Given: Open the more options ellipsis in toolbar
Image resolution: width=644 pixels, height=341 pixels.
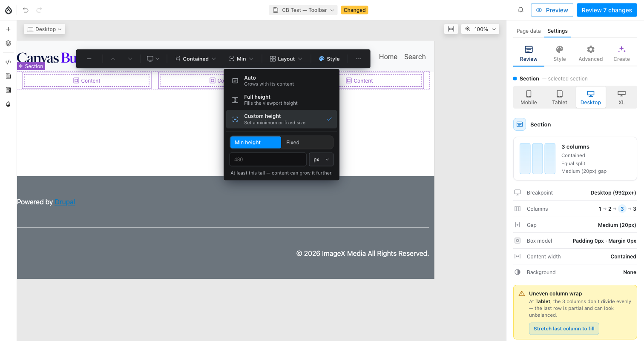Looking at the screenshot, I should coord(359,59).
